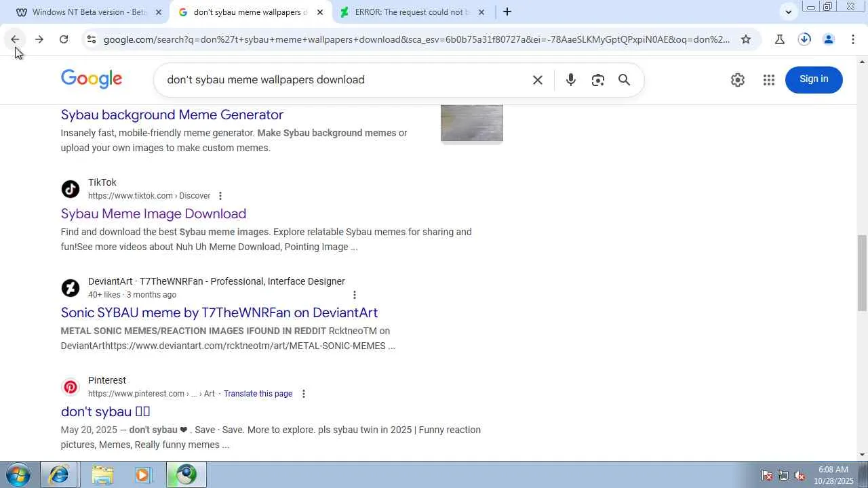The height and width of the screenshot is (488, 868).
Task: Open Windows Explorer from the taskbar
Action: click(102, 474)
